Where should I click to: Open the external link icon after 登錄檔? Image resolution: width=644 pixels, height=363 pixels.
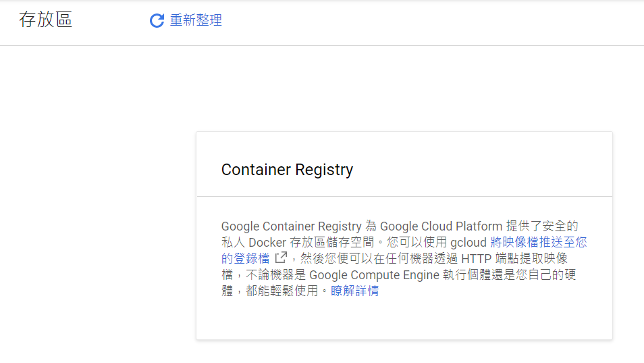[281, 258]
